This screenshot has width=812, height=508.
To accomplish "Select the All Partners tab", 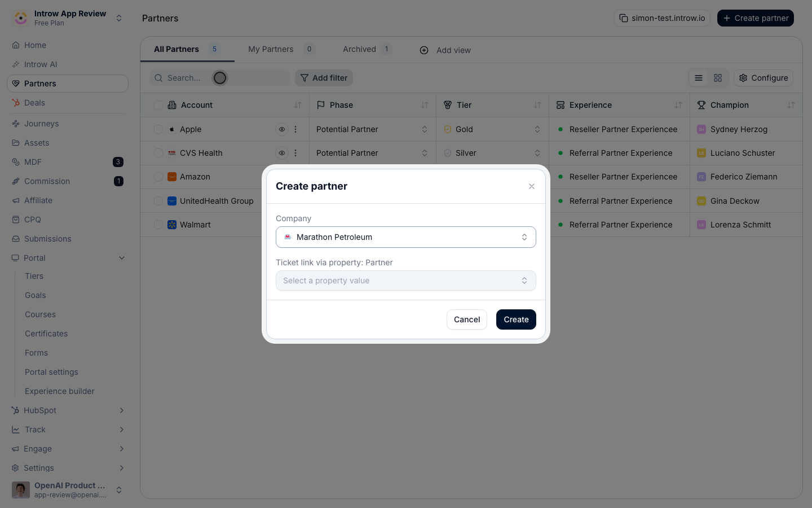I will point(187,49).
